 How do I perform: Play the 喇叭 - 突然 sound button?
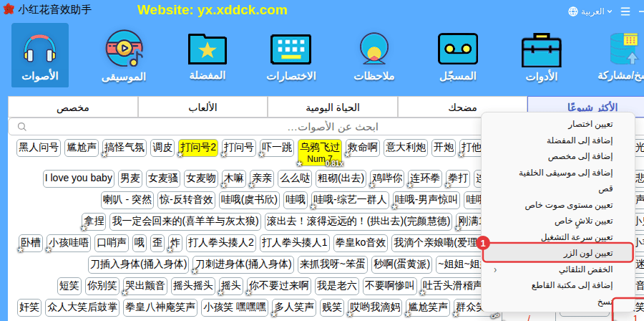coord(127,200)
